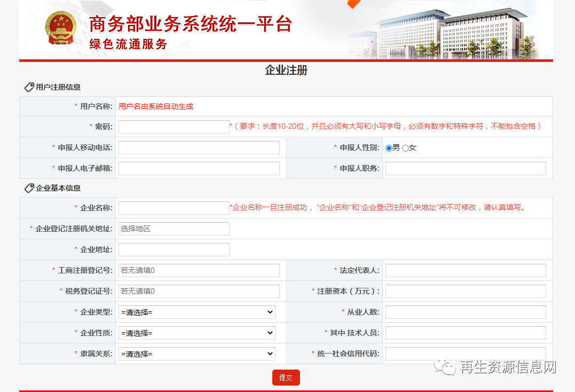575x392 pixels.
Task: Click the 申报人移动电话 phone input field
Action: pos(199,147)
